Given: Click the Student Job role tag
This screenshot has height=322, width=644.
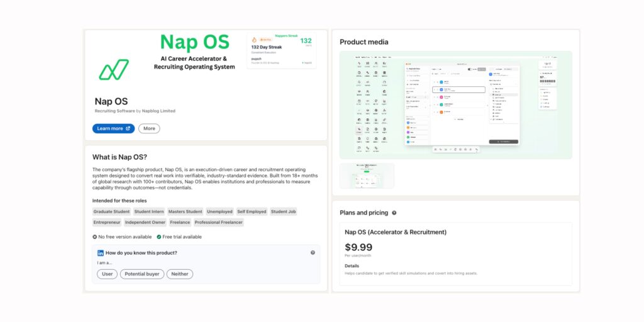Looking at the screenshot, I should pyautogui.click(x=284, y=211).
